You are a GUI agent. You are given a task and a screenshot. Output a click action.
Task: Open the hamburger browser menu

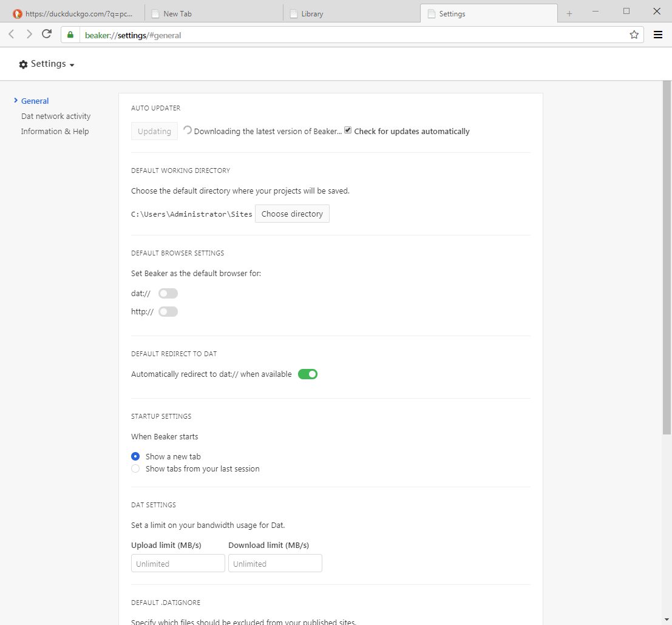658,35
